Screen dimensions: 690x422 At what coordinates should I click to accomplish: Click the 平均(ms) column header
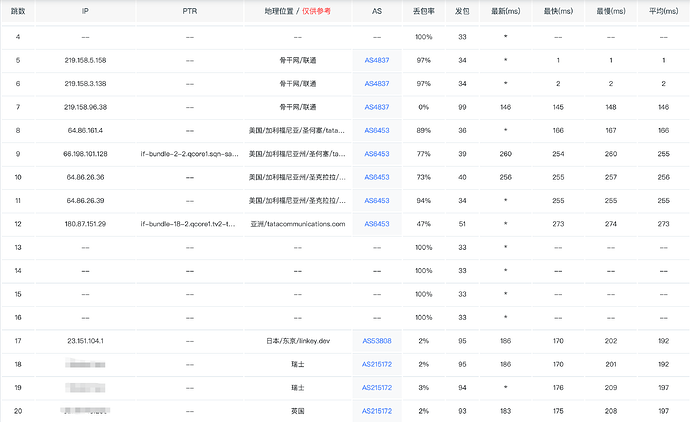coord(664,11)
